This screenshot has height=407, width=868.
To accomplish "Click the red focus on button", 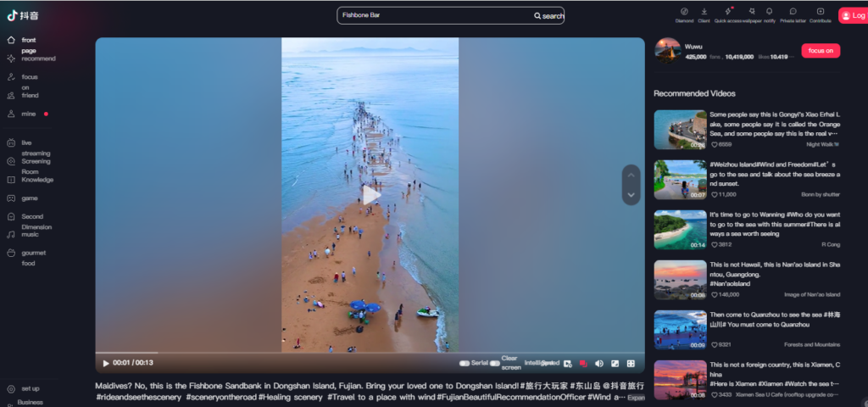I will pos(821,51).
